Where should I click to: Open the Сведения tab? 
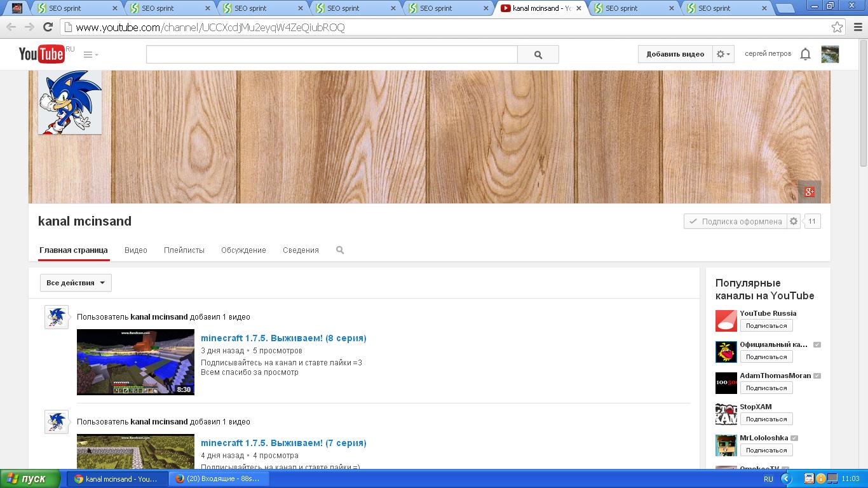tap(301, 250)
